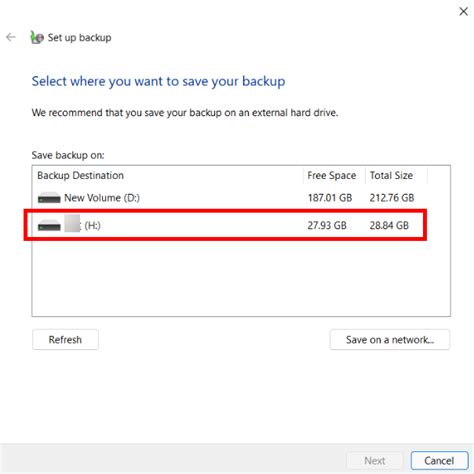Viewport: 474px width, 474px height.
Task: Go back using the back arrow
Action: tap(11, 37)
